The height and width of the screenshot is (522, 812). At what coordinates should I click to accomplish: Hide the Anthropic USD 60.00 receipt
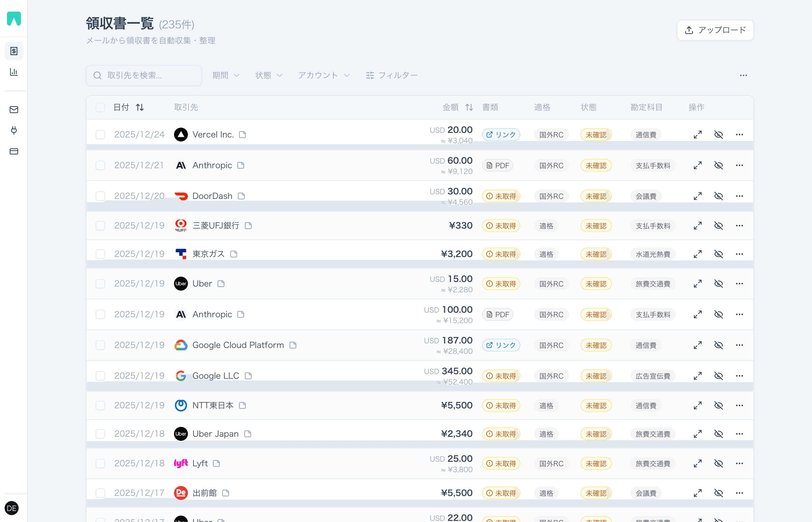pyautogui.click(x=718, y=165)
